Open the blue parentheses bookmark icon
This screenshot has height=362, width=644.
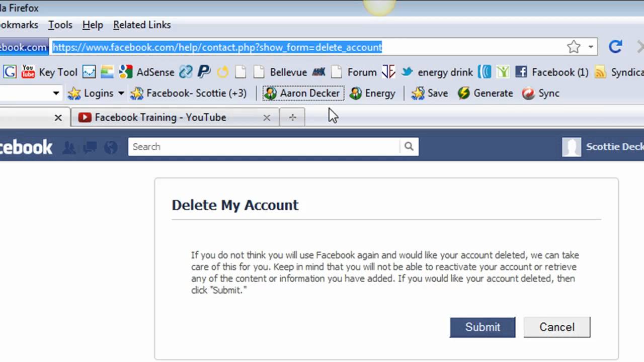tap(485, 72)
